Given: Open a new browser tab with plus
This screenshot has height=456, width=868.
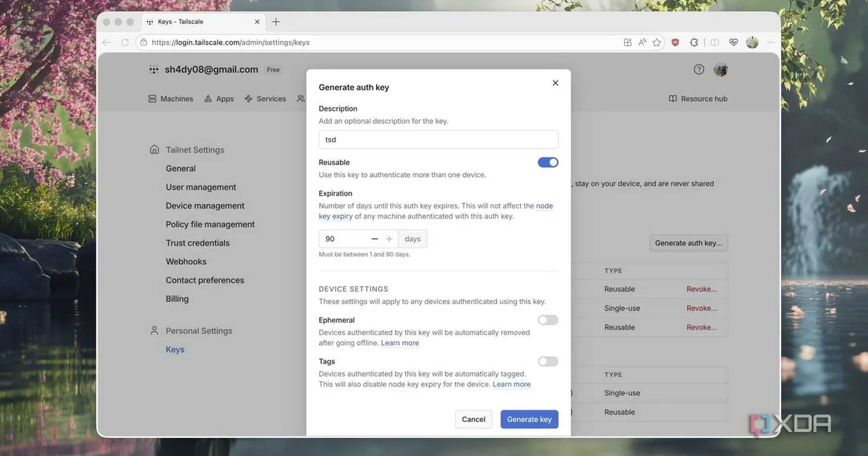Looking at the screenshot, I should (276, 22).
